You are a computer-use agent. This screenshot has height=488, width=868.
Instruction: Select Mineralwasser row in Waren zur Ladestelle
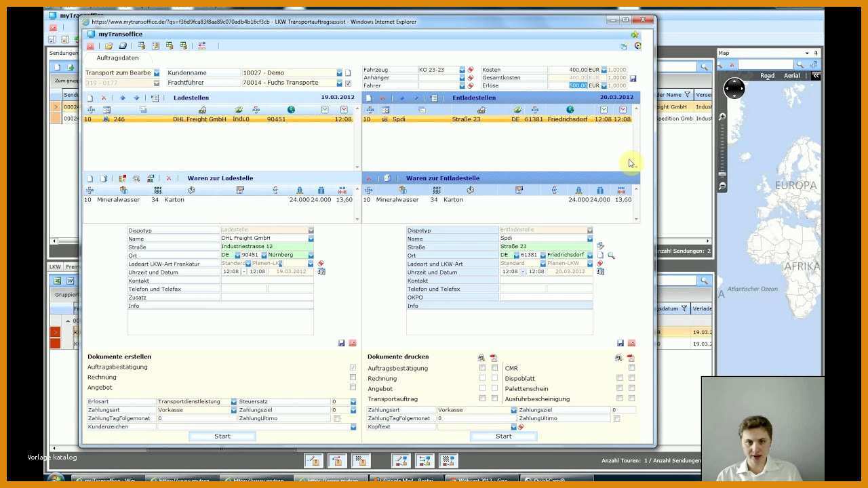(x=218, y=199)
